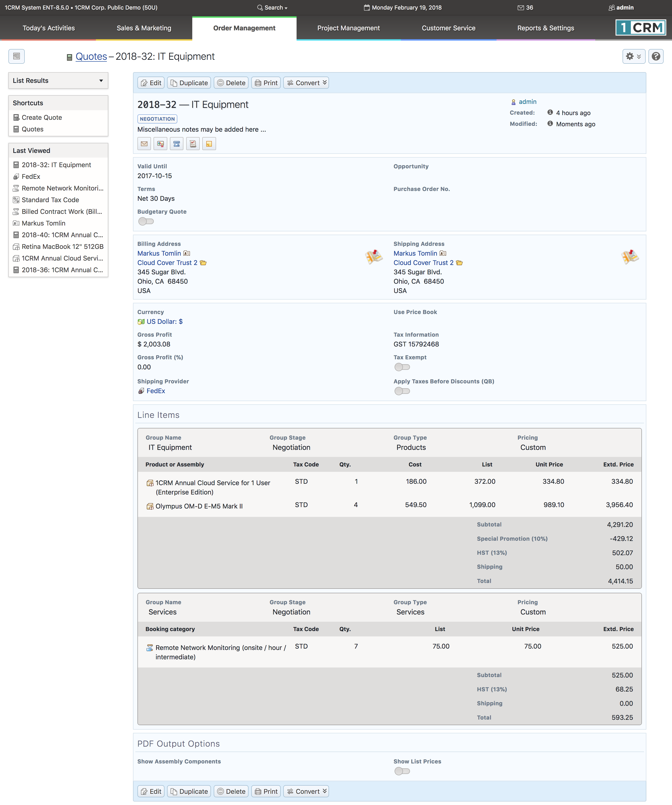
Task: Click the yellow sticky note icon
Action: 209,144
